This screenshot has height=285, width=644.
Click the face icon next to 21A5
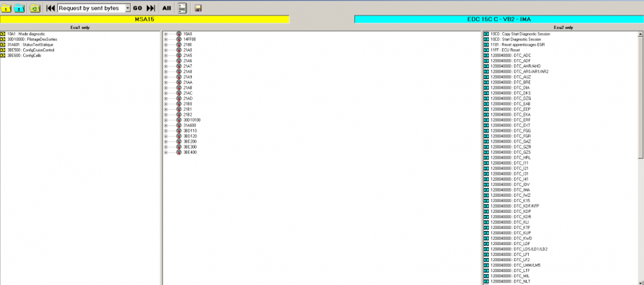tap(178, 55)
